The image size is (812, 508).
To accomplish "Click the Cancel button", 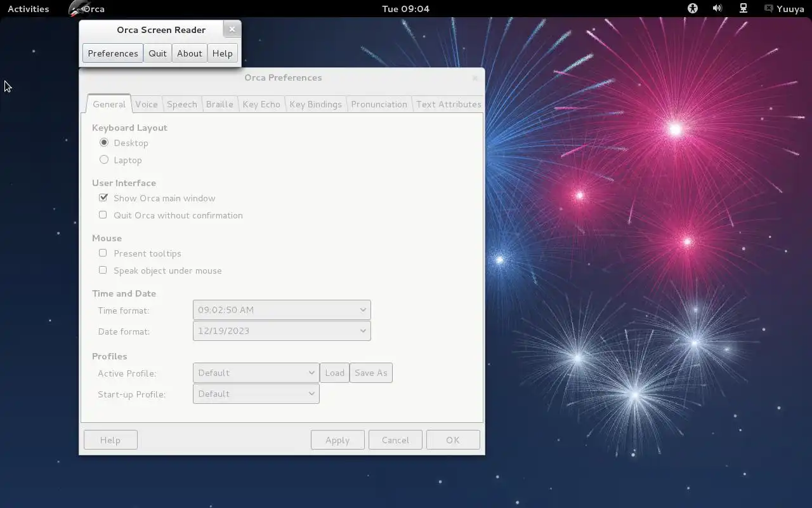I will tap(395, 440).
